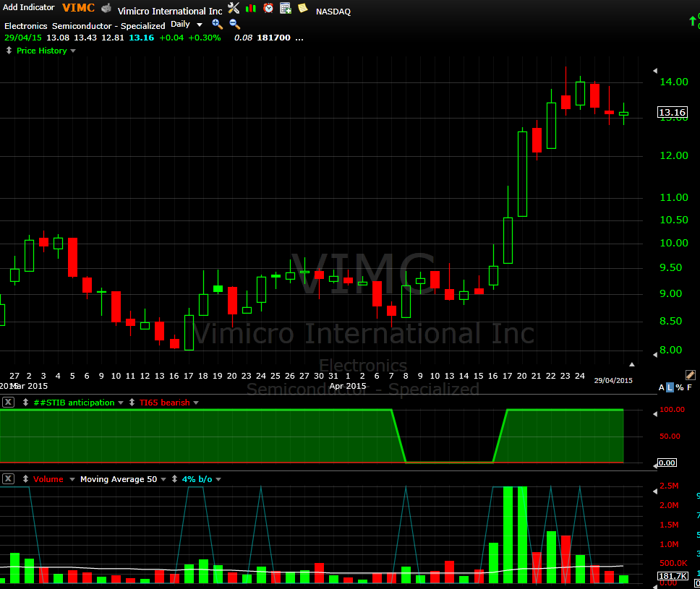Open the Moving Average 50 dropdown arrow
The height and width of the screenshot is (589, 700).
[163, 479]
